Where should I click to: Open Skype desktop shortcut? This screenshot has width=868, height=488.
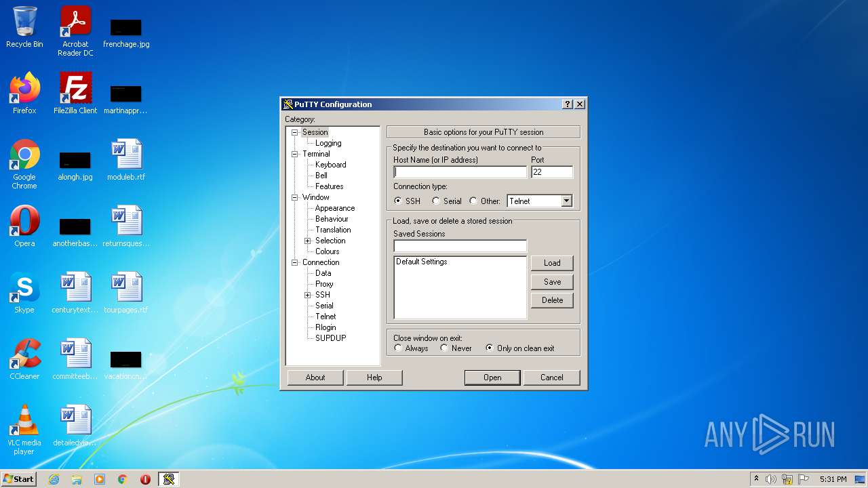click(x=24, y=293)
